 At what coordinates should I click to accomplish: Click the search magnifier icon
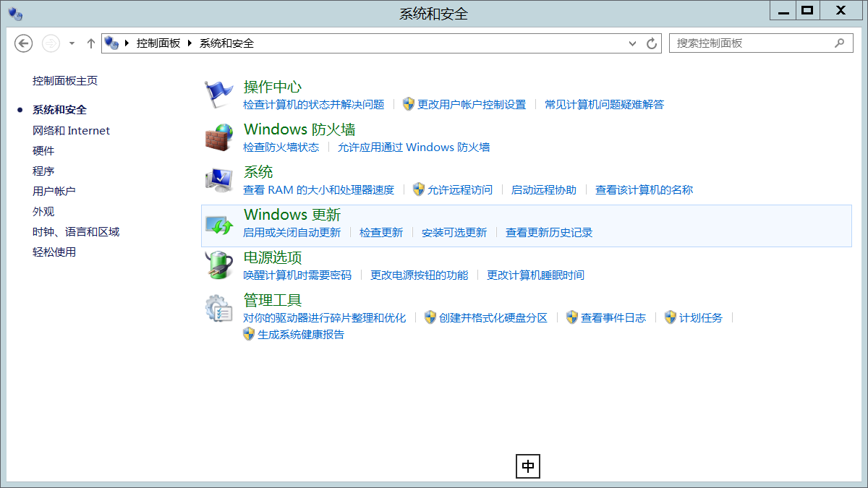tap(839, 43)
